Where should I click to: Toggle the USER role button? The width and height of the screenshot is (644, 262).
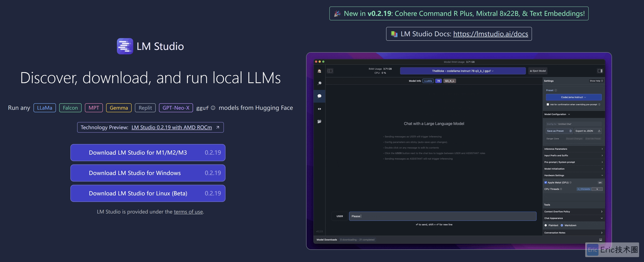point(340,216)
